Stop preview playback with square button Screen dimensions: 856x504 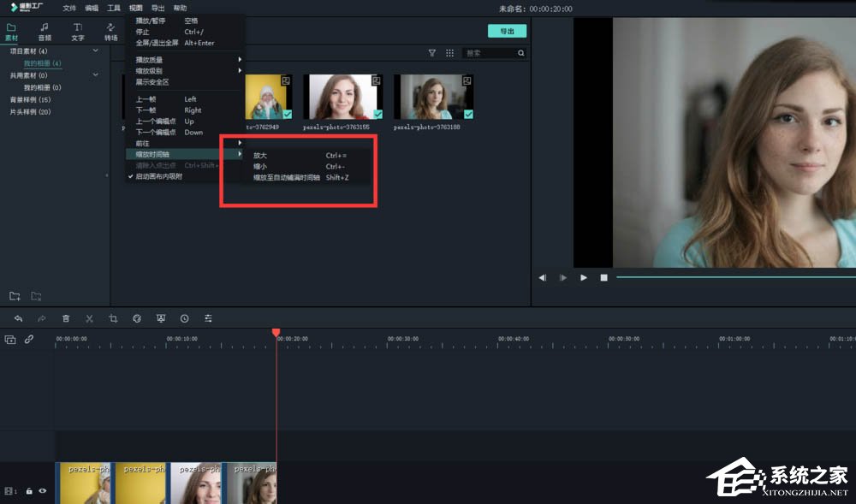[603, 277]
